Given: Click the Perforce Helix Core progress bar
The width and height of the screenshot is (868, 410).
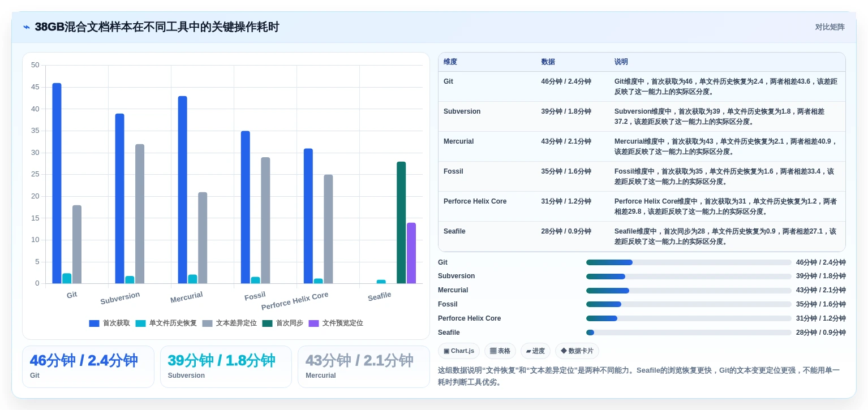Looking at the screenshot, I should 689,318.
